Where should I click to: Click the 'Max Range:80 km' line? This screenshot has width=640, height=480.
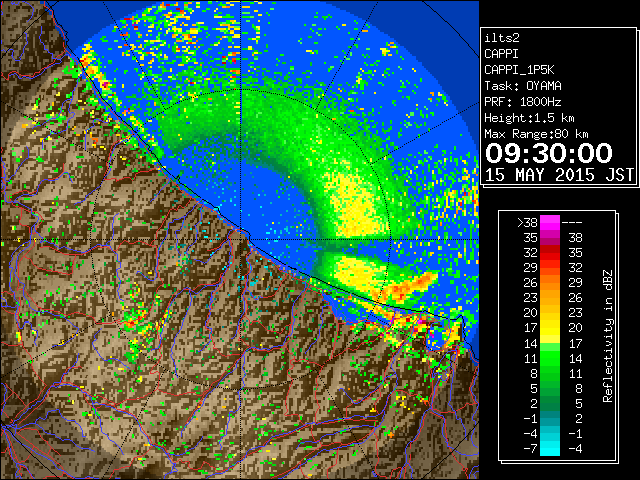pos(536,134)
